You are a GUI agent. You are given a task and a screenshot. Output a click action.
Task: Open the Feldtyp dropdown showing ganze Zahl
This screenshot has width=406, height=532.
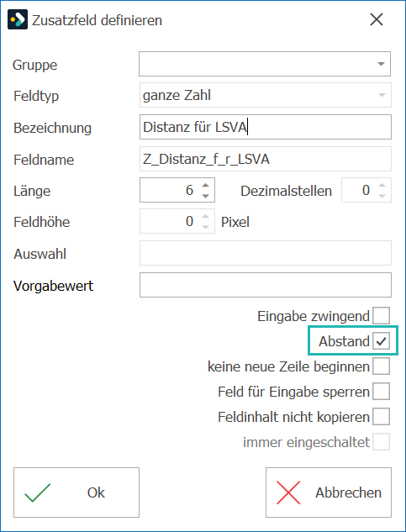[x=382, y=95]
